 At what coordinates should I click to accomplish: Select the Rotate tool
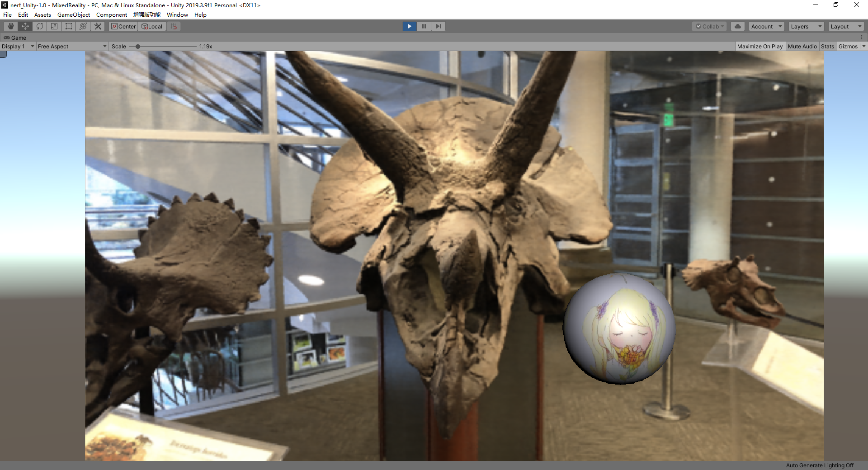(x=39, y=26)
